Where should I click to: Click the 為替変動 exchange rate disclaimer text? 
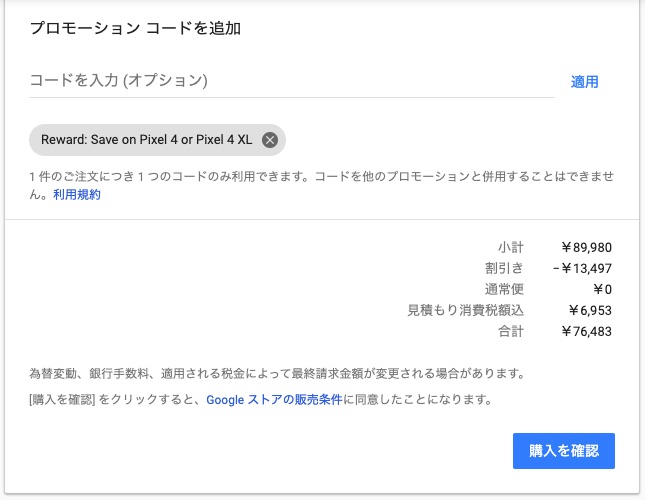[x=276, y=375]
